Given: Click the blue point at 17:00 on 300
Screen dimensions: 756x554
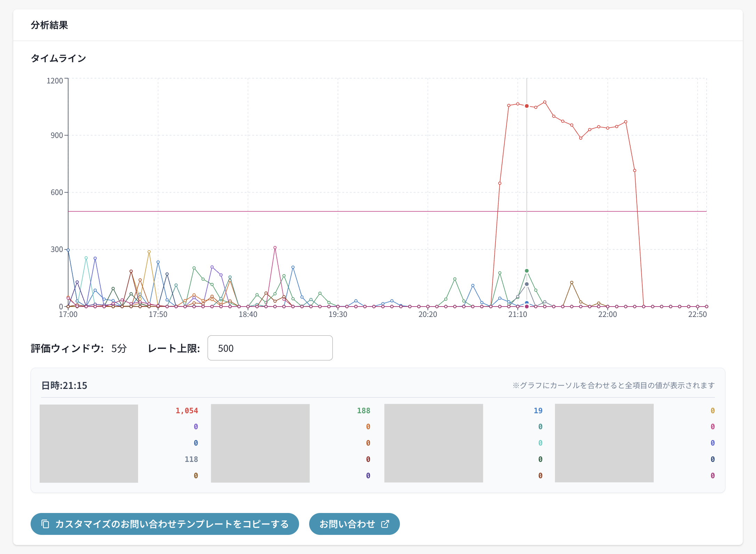Looking at the screenshot, I should point(68,250).
